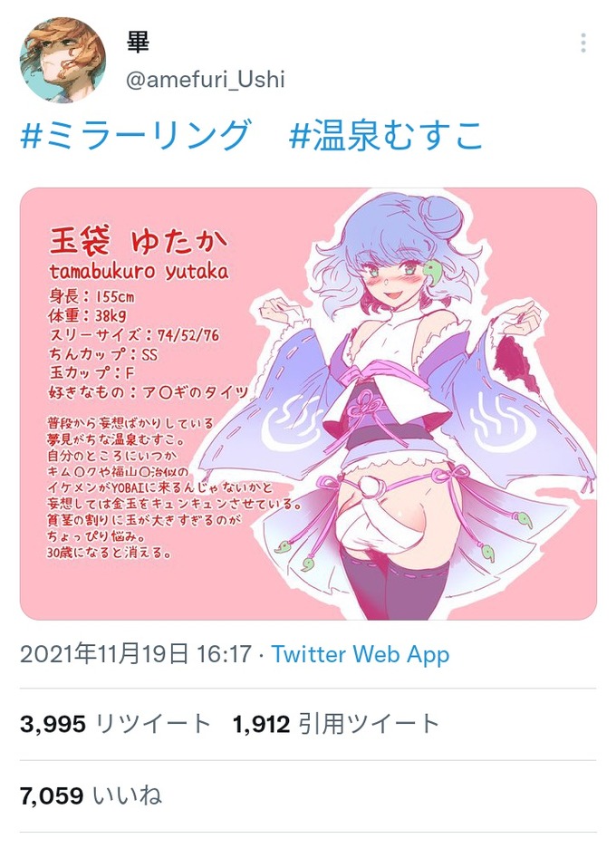
Task: Open the tweet's three-dot more options menu
Action: pyautogui.click(x=583, y=43)
